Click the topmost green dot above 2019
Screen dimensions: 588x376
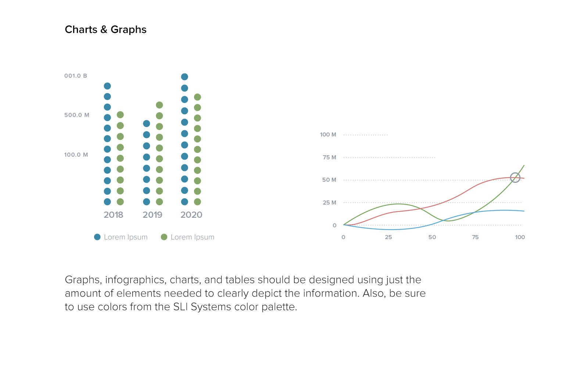[x=159, y=105]
